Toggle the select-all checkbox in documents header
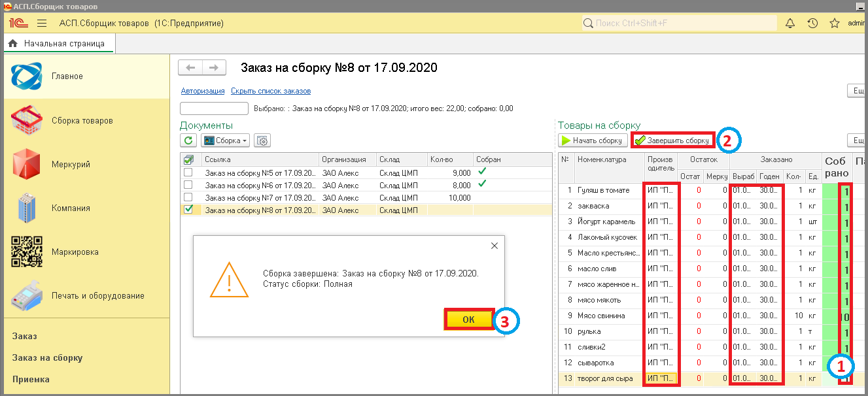Image resolution: width=868 pixels, height=396 pixels. 189,159
